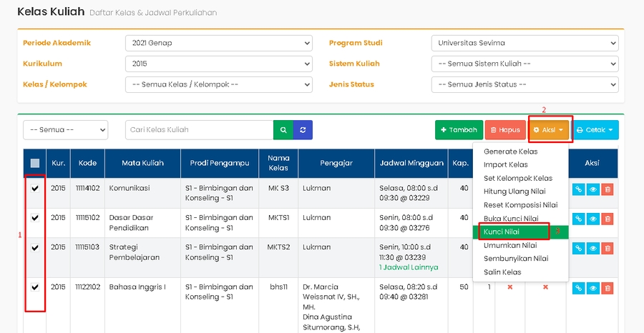Delete Komunikasi row using trash icon
The height and width of the screenshot is (333, 644).
point(607,189)
